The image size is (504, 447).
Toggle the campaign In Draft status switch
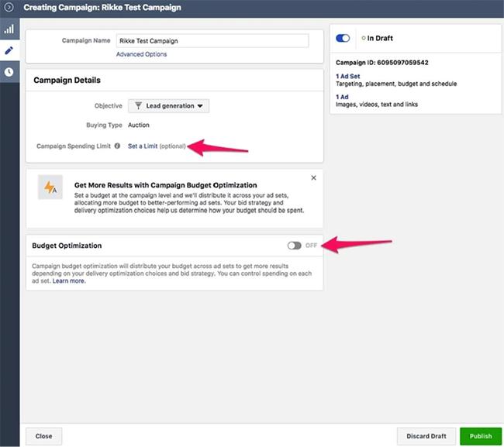pos(343,38)
